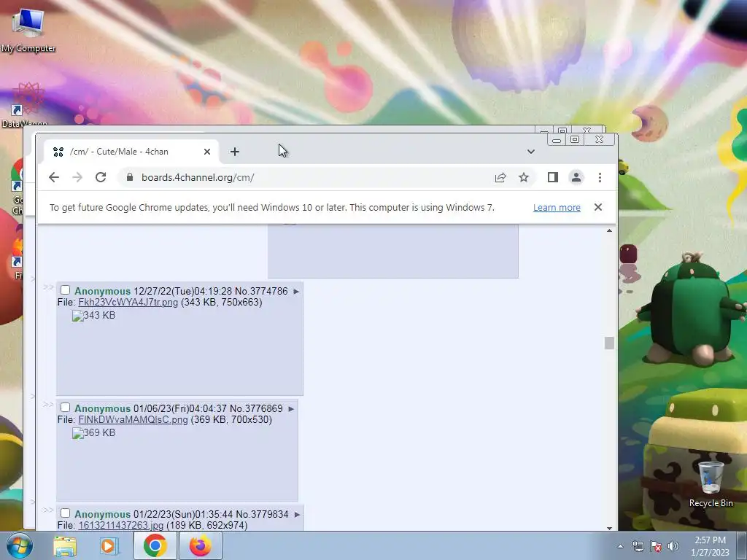The width and height of the screenshot is (747, 560).
Task: Open file 1613211437263.jpg link
Action: pos(121,525)
